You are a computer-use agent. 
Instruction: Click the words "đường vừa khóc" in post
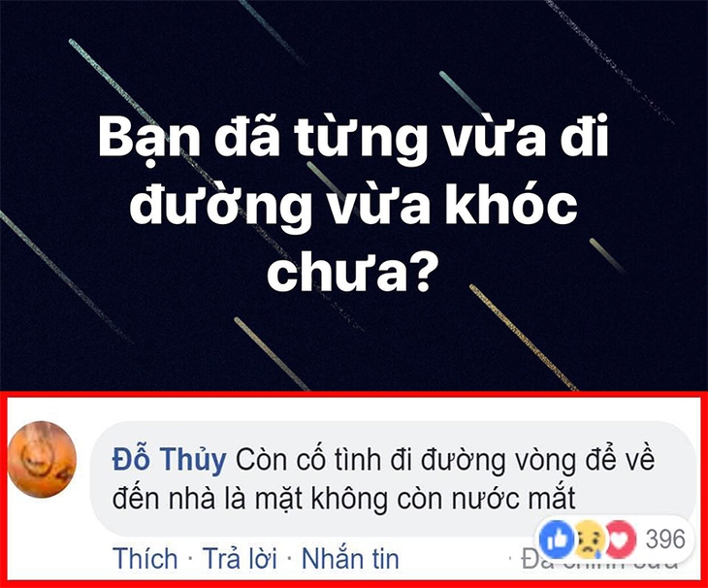[353, 206]
